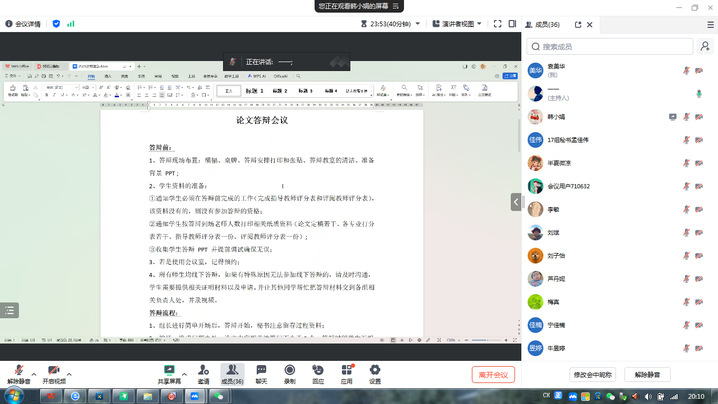Toggle the microphone via 解除静音 in the bottom toolbar
Viewport: 718px width, 404px height.
[x=18, y=372]
